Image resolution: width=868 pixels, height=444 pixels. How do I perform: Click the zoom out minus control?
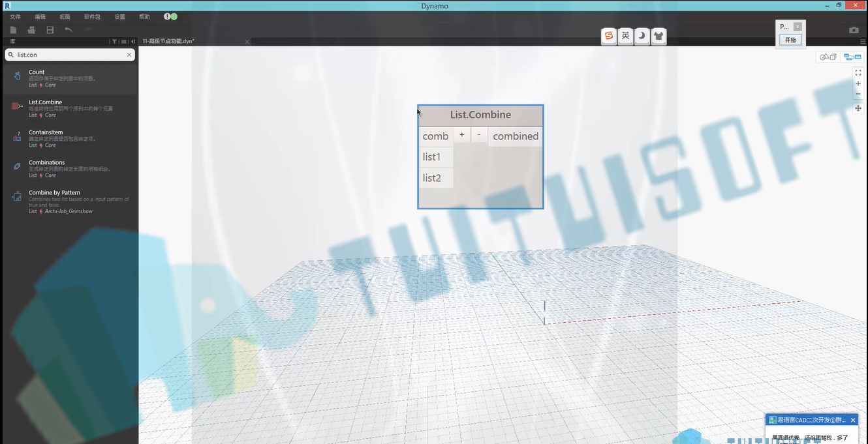858,95
